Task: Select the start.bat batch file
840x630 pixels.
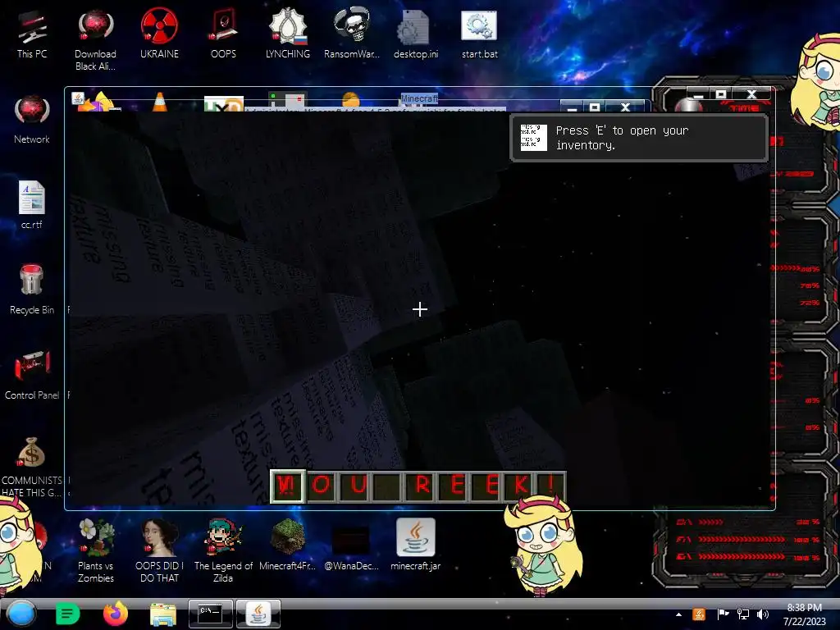Action: click(x=479, y=34)
